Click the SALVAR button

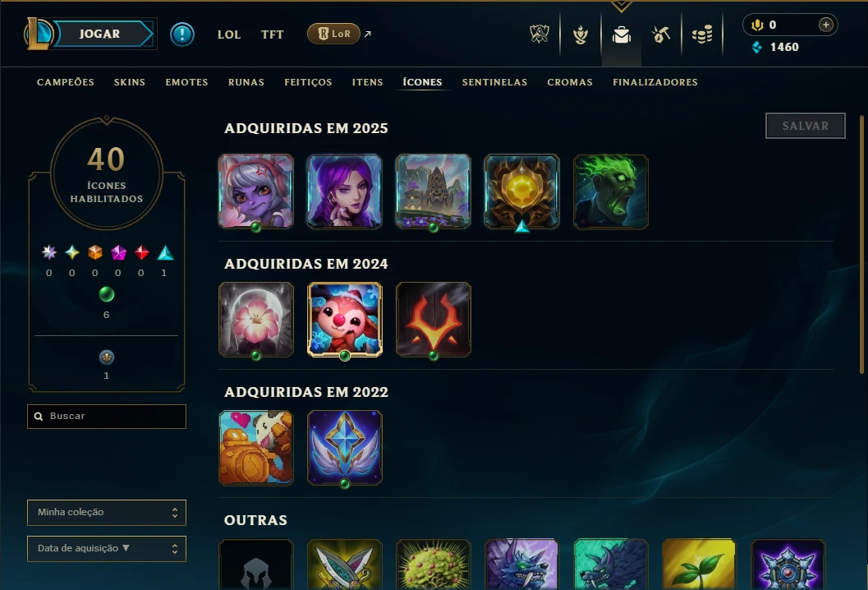pyautogui.click(x=805, y=126)
